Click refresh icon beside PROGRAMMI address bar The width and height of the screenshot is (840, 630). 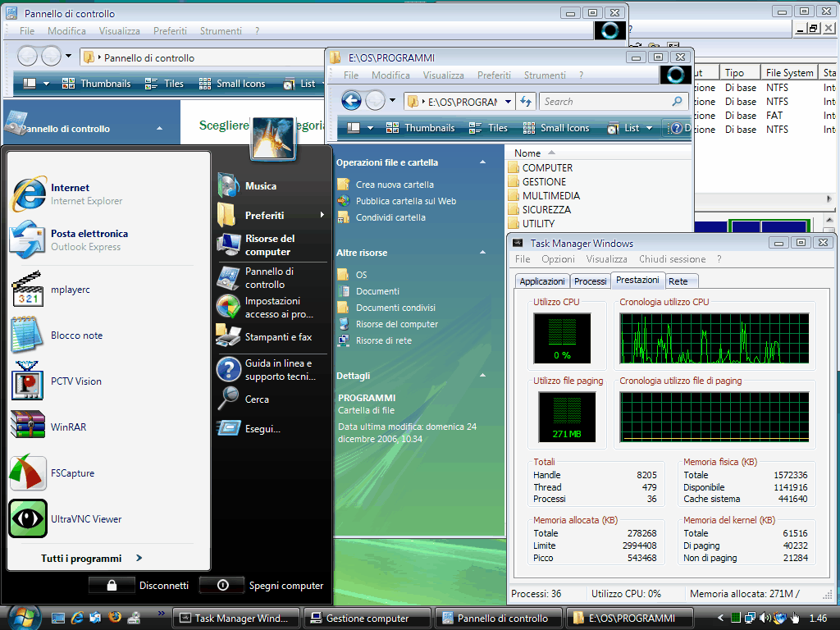526,101
